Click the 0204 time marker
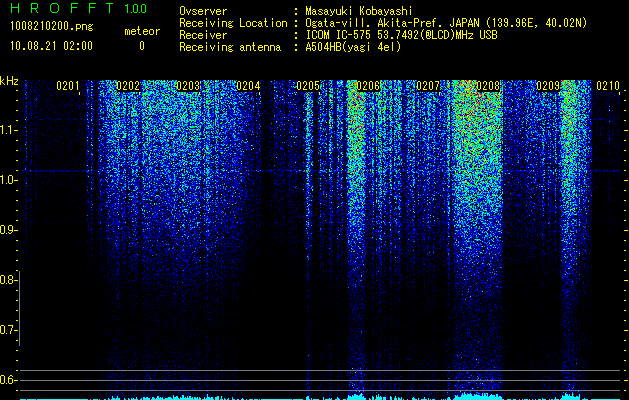Screen dimensions: 629x400 (248, 86)
